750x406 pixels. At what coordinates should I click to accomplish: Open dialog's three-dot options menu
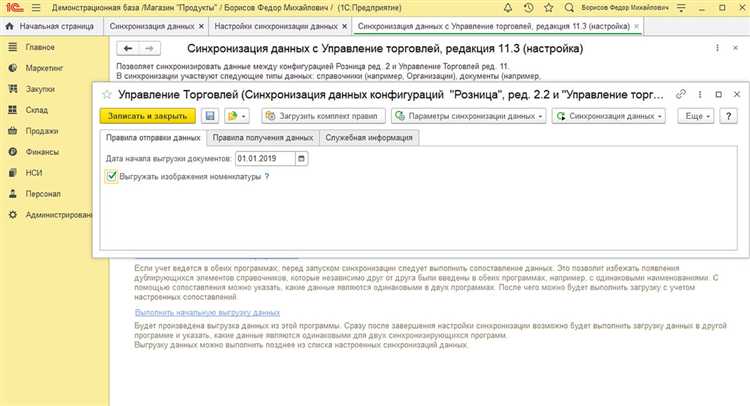[x=700, y=94]
